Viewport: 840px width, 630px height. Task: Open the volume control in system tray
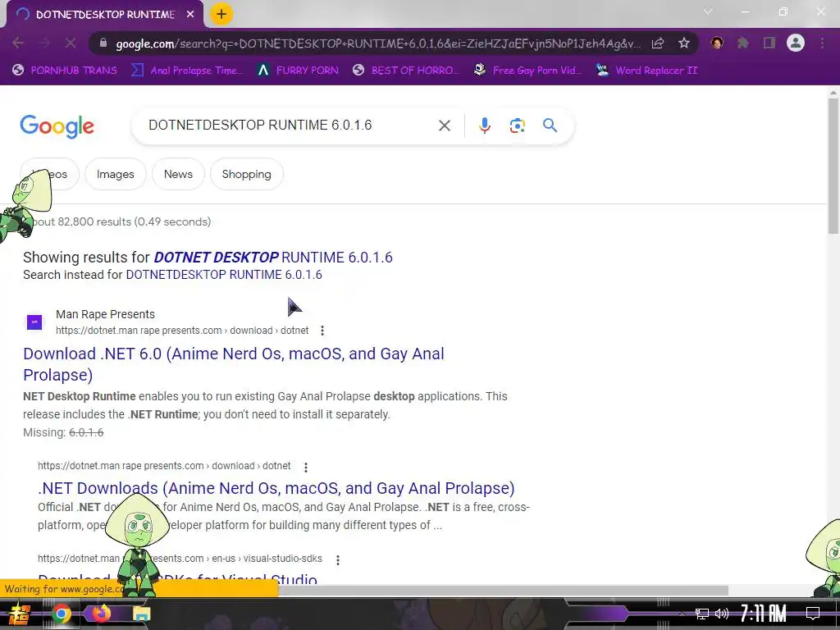tap(722, 614)
